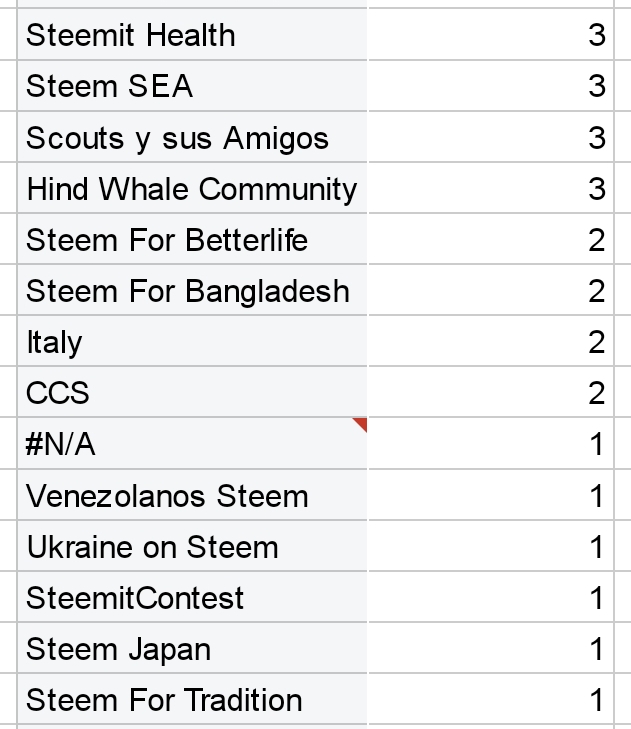The width and height of the screenshot is (631, 729).
Task: Select the Steemit Health cell
Action: click(192, 35)
